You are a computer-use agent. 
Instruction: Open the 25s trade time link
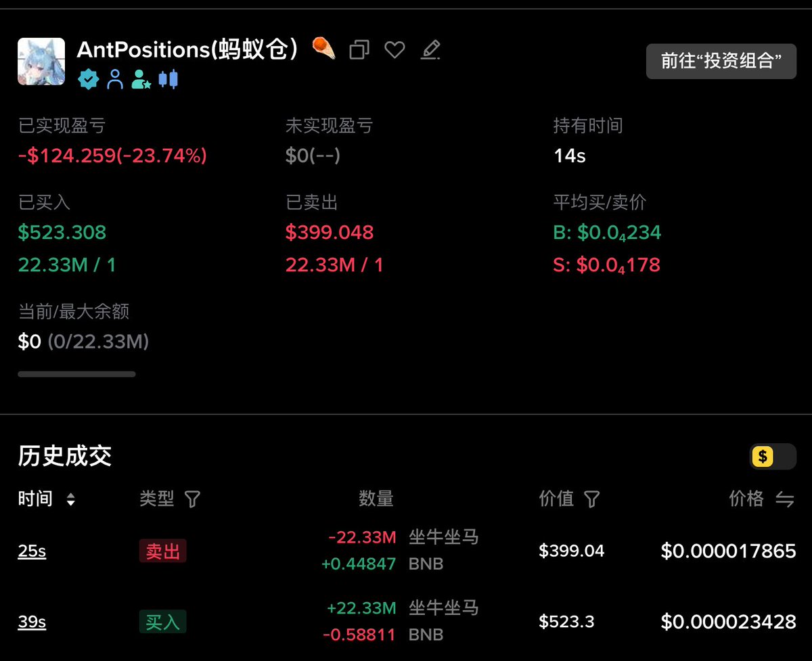32,551
